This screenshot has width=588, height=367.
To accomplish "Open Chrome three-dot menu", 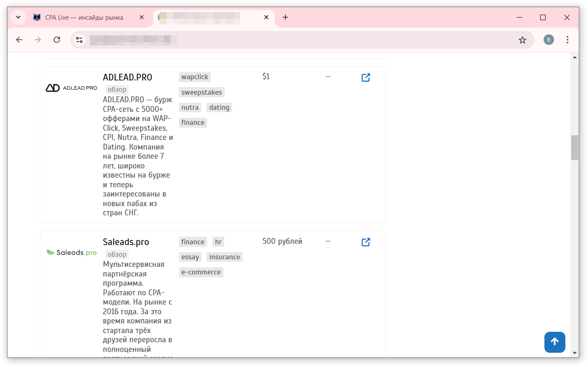I will (x=567, y=40).
